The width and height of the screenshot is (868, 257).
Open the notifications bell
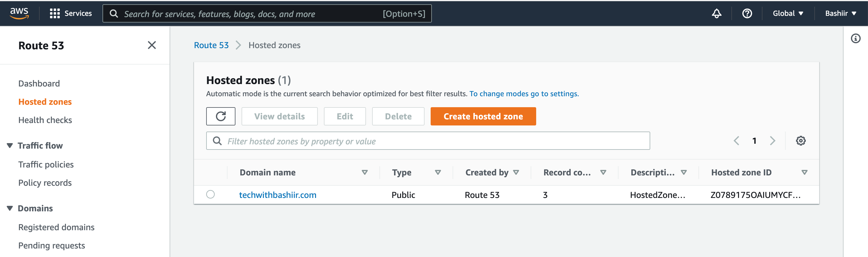tap(716, 13)
